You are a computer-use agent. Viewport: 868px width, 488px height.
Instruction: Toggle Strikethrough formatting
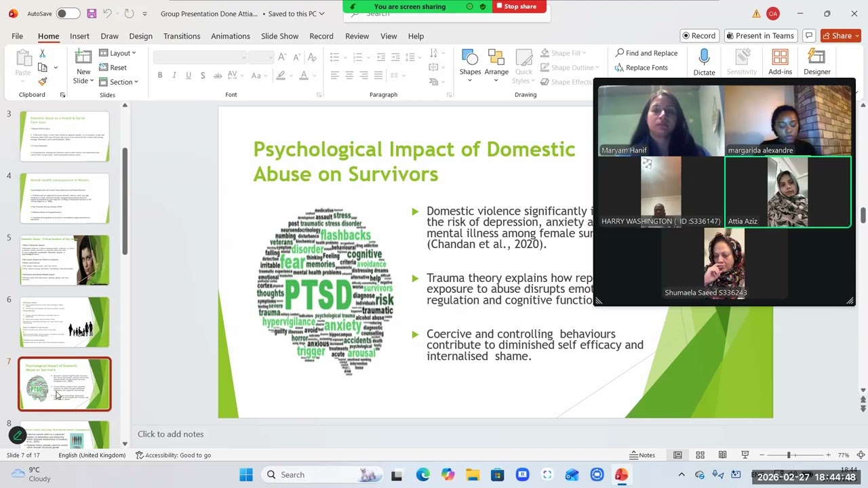click(218, 75)
